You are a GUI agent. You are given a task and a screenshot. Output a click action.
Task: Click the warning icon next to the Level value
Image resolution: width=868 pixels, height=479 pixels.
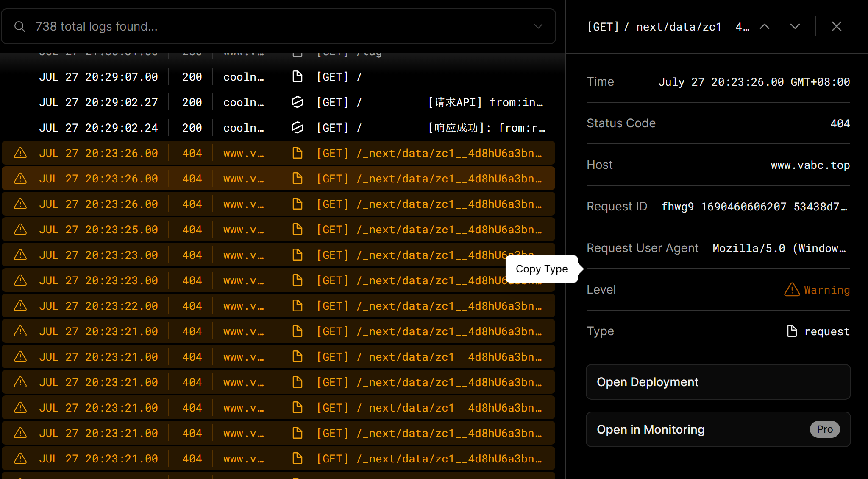792,290
